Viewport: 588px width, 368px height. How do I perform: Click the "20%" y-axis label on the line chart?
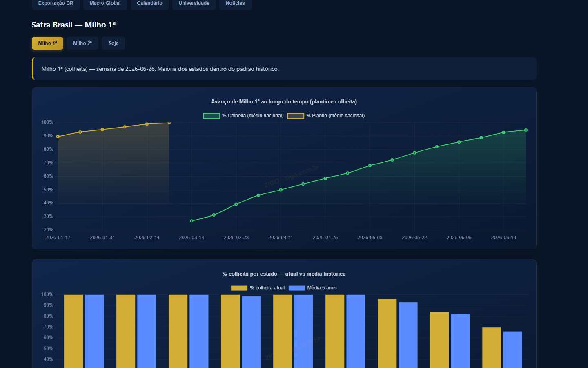pos(48,230)
